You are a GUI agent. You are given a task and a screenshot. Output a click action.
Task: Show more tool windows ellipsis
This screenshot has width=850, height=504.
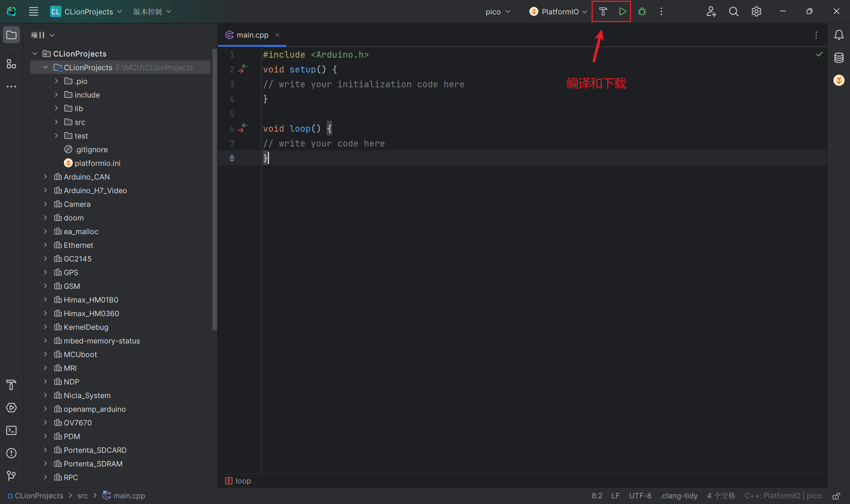11,87
